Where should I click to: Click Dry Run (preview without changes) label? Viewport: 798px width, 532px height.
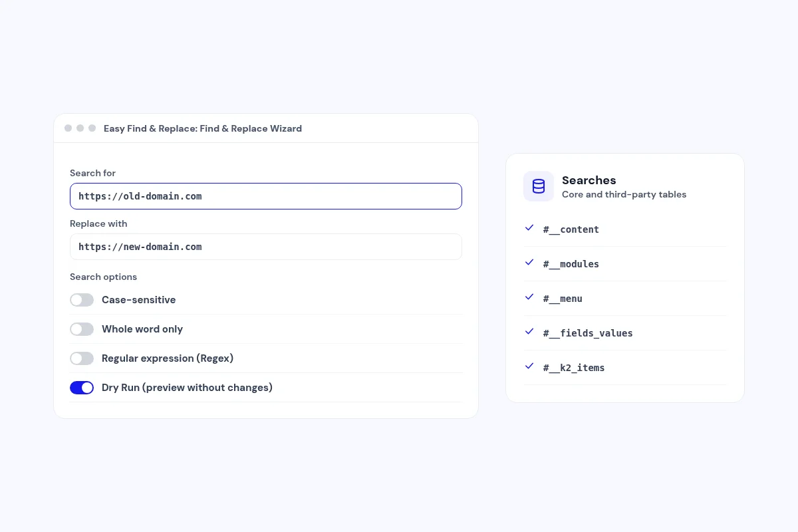coord(187,388)
